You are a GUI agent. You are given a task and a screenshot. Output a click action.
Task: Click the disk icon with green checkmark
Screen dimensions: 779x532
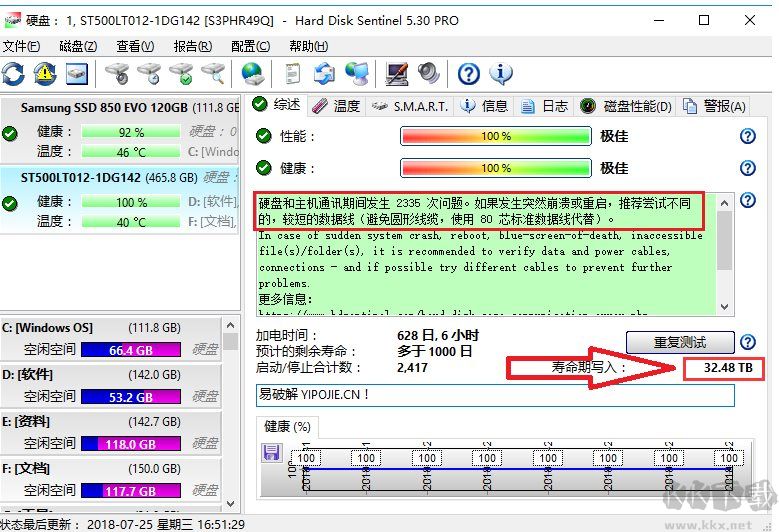tap(181, 74)
